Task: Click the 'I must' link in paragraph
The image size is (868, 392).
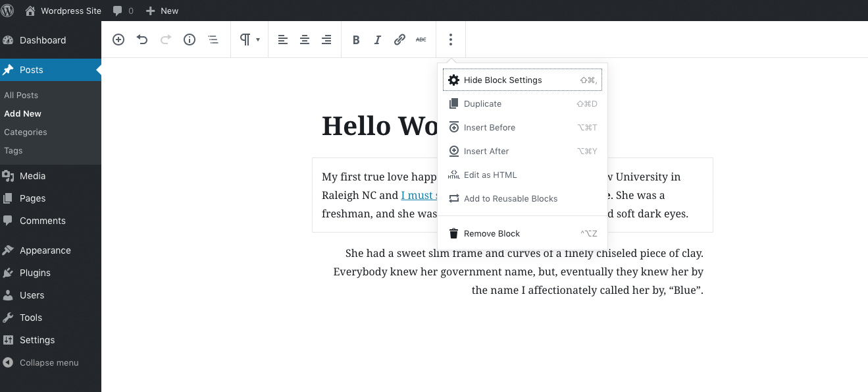Action: tap(419, 195)
